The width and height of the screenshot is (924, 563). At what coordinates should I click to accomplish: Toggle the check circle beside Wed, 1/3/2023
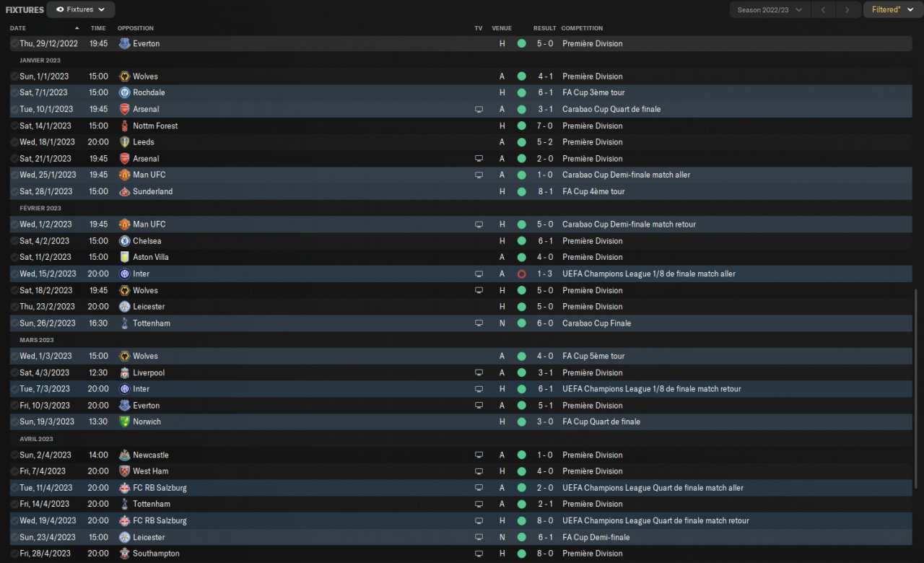14,356
